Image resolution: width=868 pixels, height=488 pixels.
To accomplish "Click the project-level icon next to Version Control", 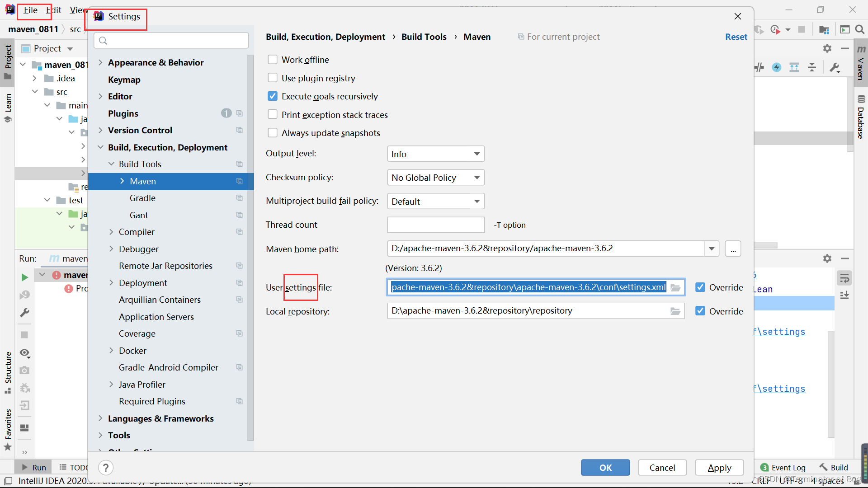I will (x=240, y=130).
